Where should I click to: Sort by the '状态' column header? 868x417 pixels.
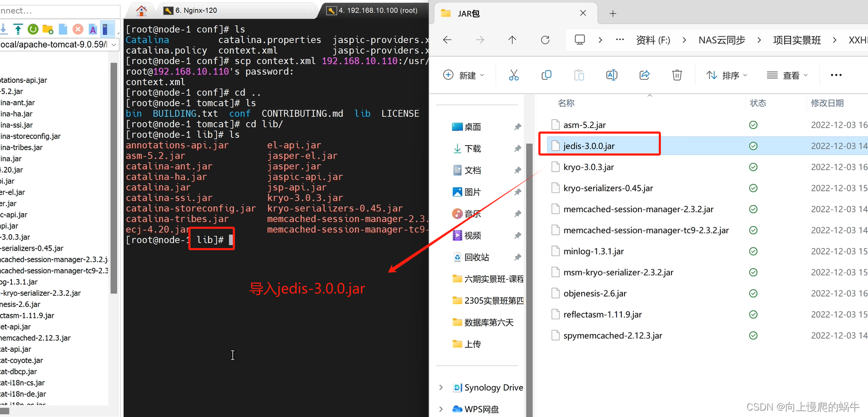(758, 103)
